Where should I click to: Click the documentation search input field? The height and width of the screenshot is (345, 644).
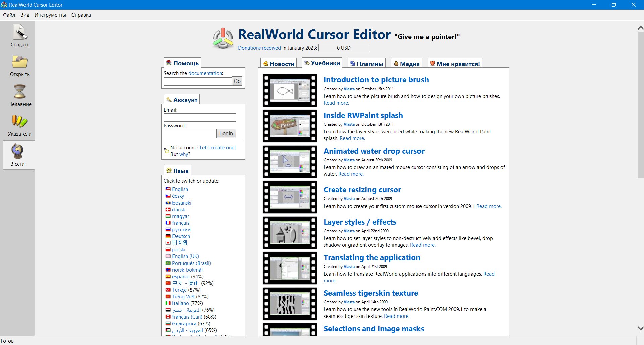[198, 81]
